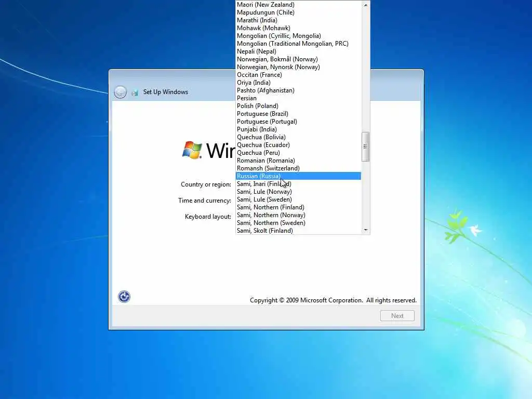
Task: Choose Quechua (Peru)
Action: tap(298, 153)
